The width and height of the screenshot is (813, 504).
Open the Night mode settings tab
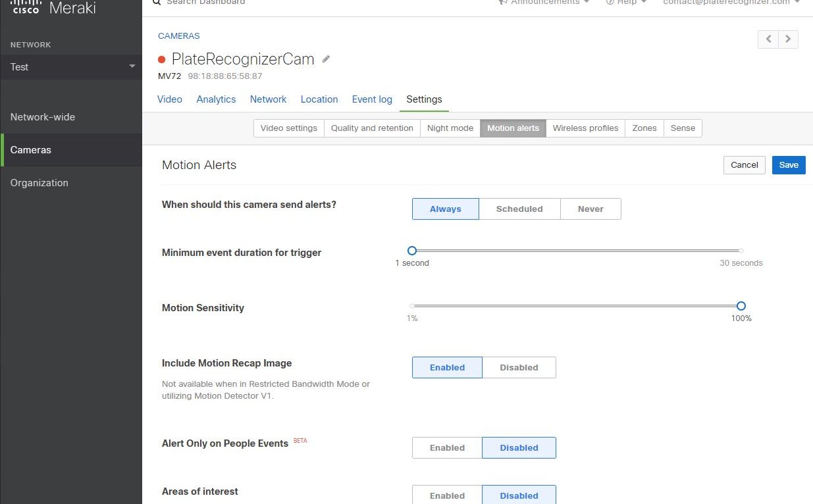pyautogui.click(x=450, y=128)
